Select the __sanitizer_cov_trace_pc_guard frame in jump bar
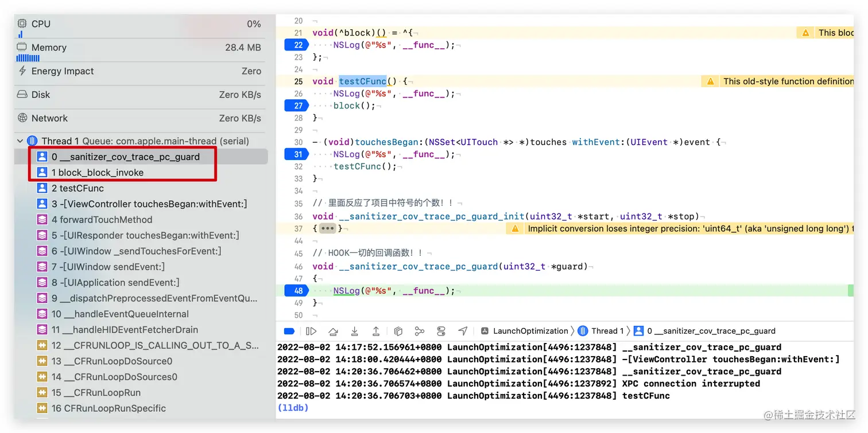This screenshot has width=868, height=433. click(712, 331)
